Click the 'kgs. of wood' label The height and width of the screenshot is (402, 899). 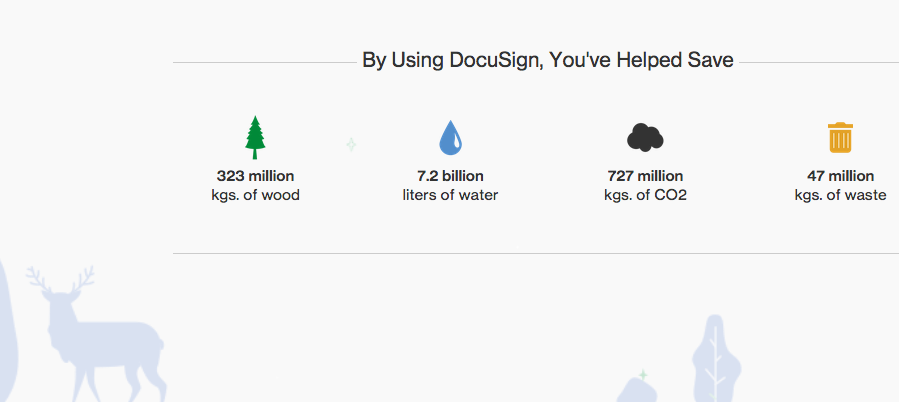[255, 195]
